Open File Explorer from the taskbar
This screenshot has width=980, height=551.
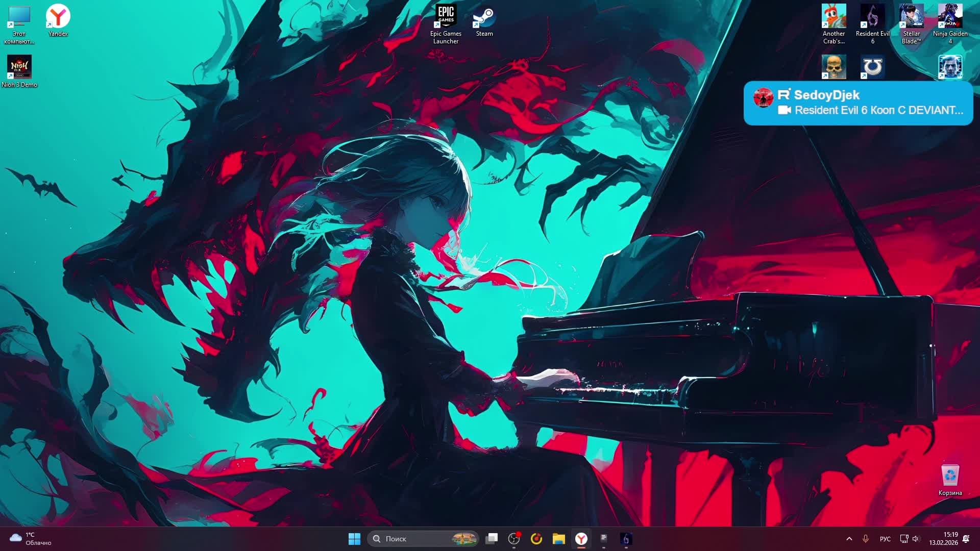tap(559, 539)
